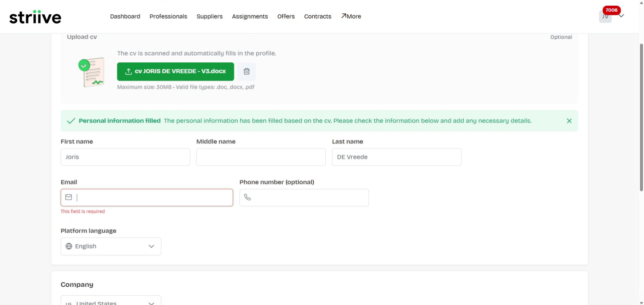The width and height of the screenshot is (644, 305).
Task: Click the green checkmark on the CV thumbnail
Action: 84,65
